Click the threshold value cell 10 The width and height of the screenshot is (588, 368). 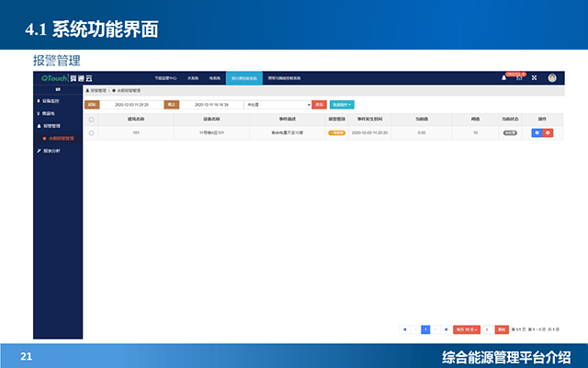[x=475, y=132]
